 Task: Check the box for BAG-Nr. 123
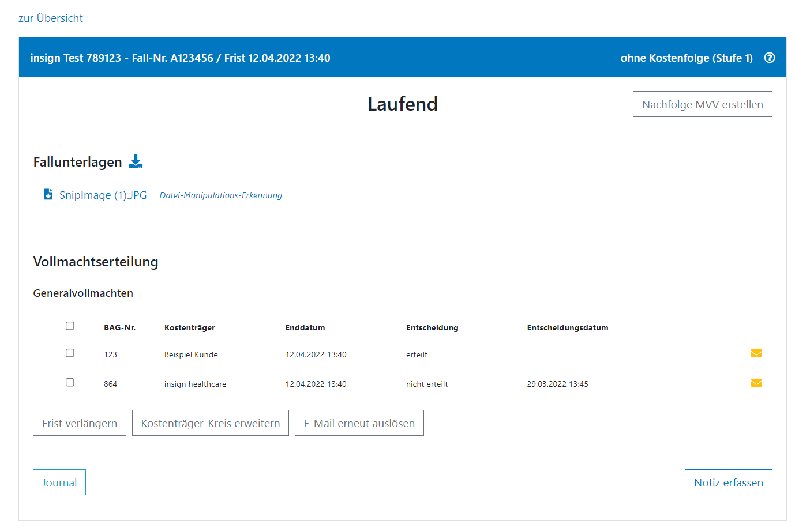[70, 353]
